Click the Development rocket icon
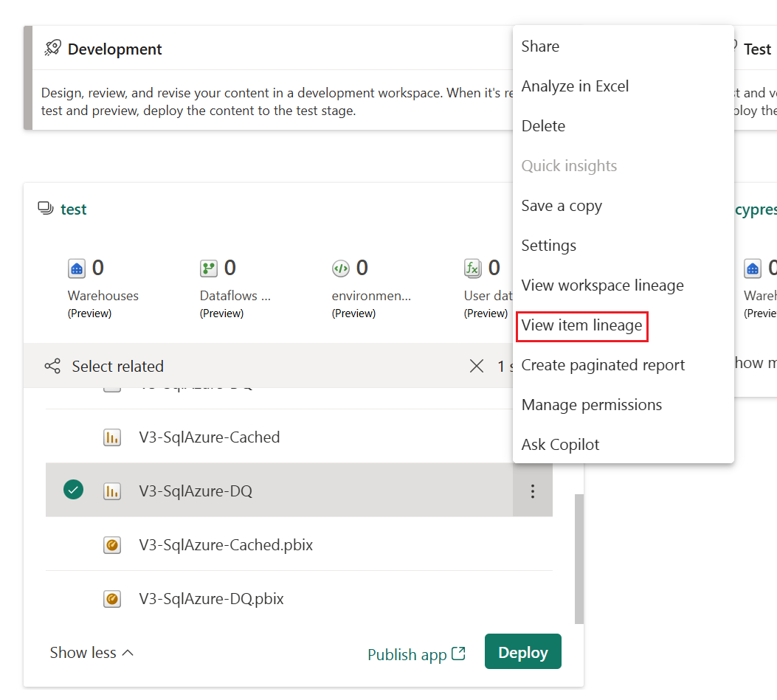777x700 pixels. (52, 47)
